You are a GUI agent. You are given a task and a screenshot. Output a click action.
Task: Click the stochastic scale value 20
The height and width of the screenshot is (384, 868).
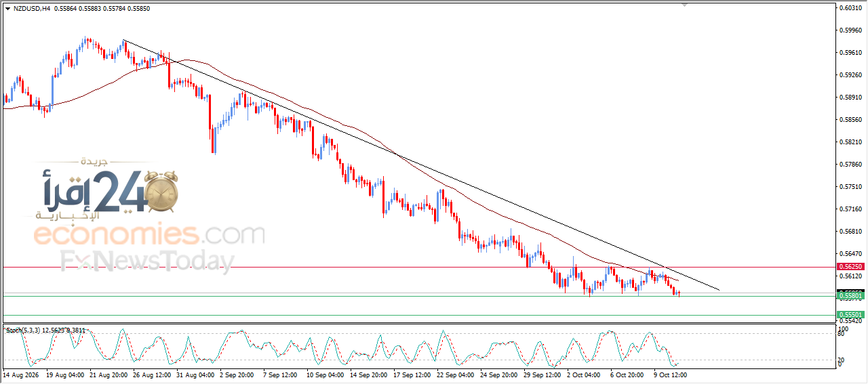coord(842,360)
